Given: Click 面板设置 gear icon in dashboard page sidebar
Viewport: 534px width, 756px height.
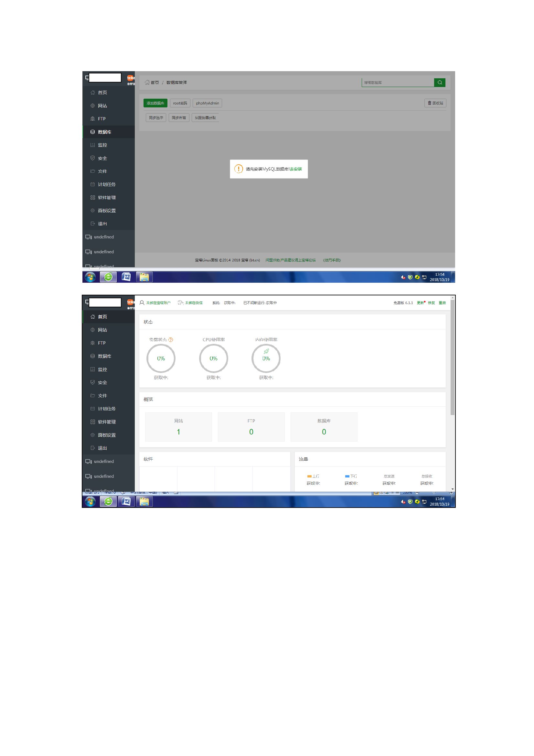Looking at the screenshot, I should point(92,435).
